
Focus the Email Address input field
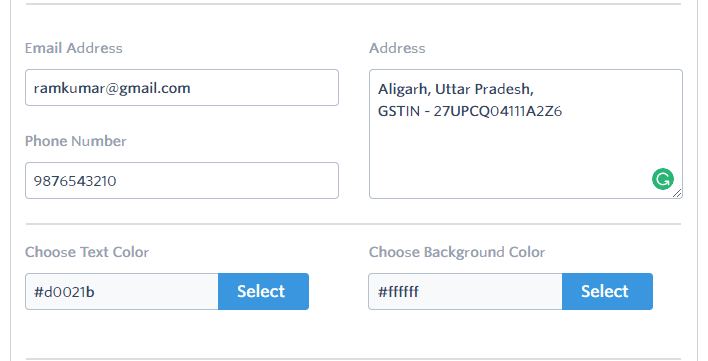pos(182,88)
